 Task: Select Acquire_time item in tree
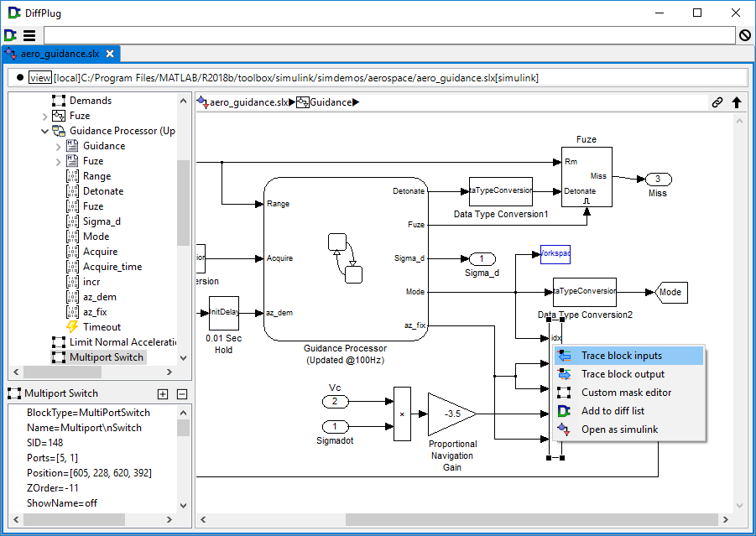[x=112, y=267]
